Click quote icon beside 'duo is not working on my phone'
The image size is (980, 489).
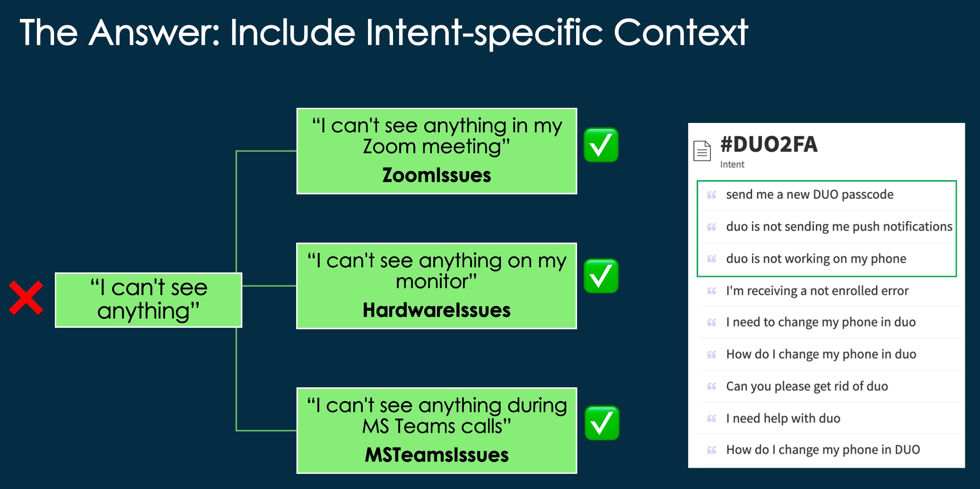click(x=711, y=259)
